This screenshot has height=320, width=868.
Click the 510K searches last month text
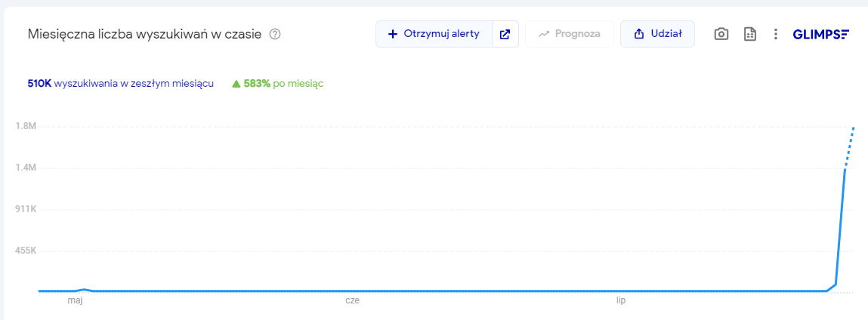(120, 84)
